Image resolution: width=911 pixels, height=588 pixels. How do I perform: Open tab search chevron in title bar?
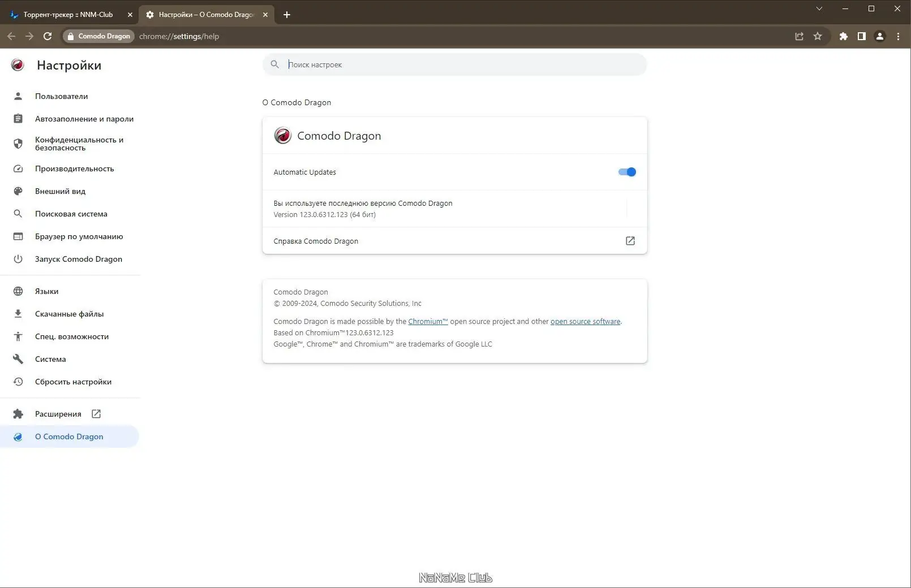pyautogui.click(x=819, y=8)
